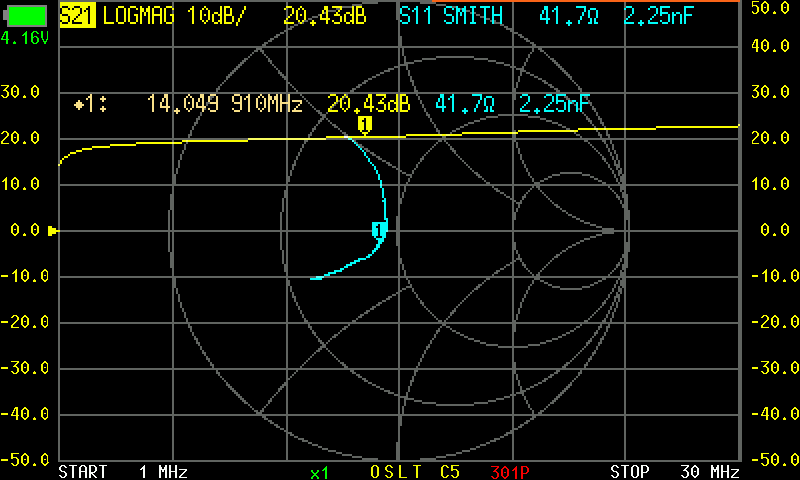Select the yellow marker 1 on S21 trace
The height and width of the screenshot is (480, 800).
364,125
